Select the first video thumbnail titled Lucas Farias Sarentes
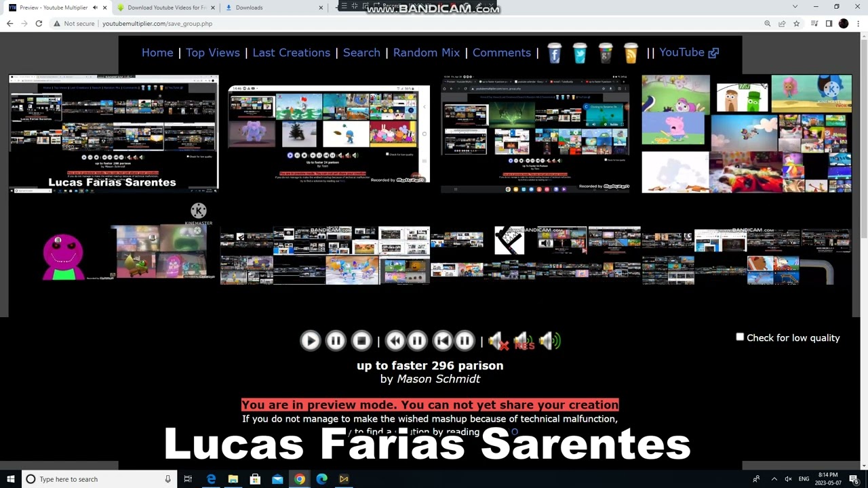868x488 pixels. coord(113,134)
